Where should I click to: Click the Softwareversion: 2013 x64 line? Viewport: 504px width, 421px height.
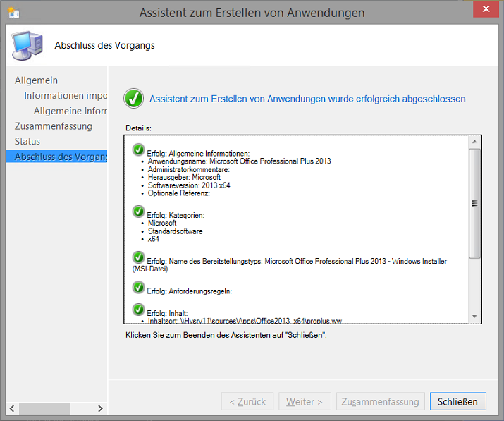189,185
